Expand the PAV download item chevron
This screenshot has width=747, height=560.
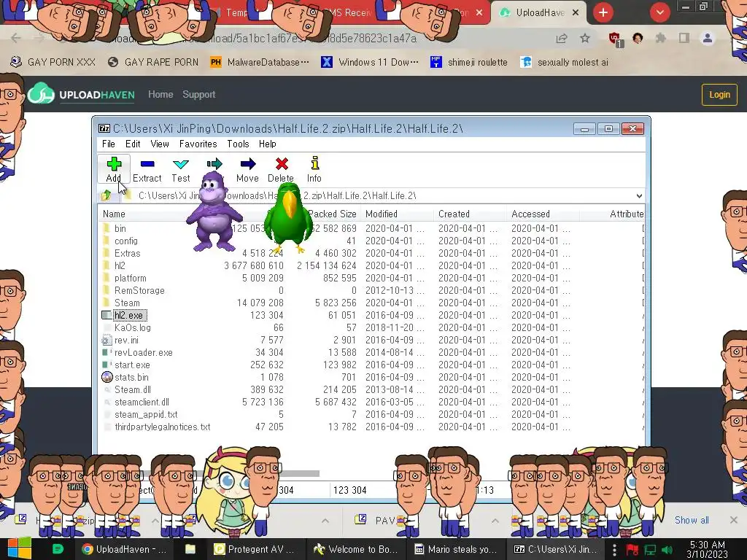click(x=495, y=521)
